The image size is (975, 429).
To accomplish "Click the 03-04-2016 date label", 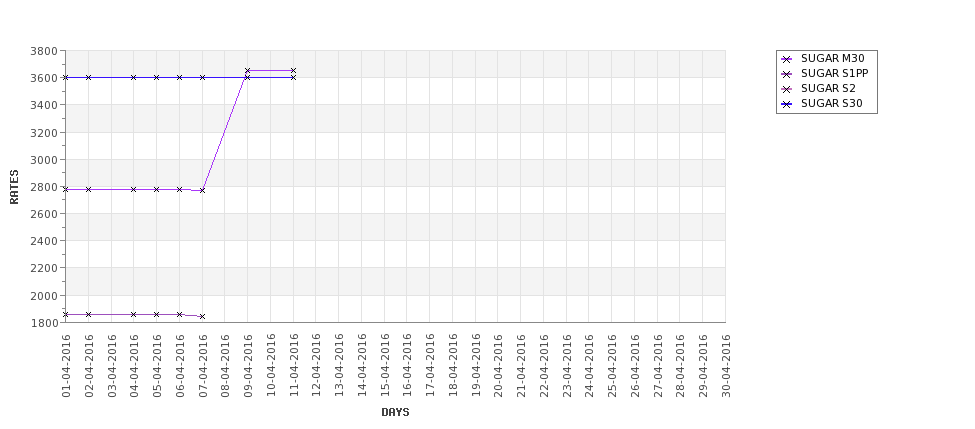I will [111, 366].
